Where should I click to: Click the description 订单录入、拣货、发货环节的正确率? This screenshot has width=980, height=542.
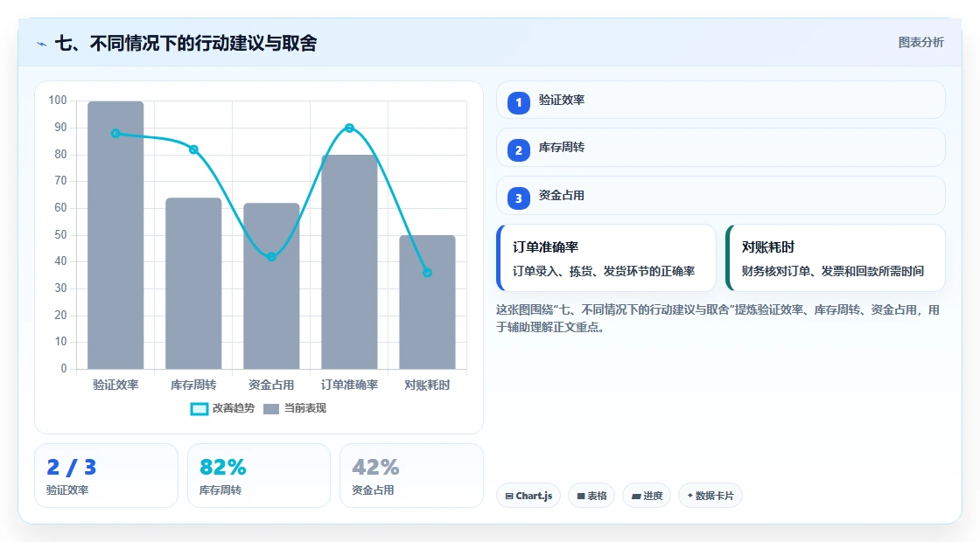604,271
